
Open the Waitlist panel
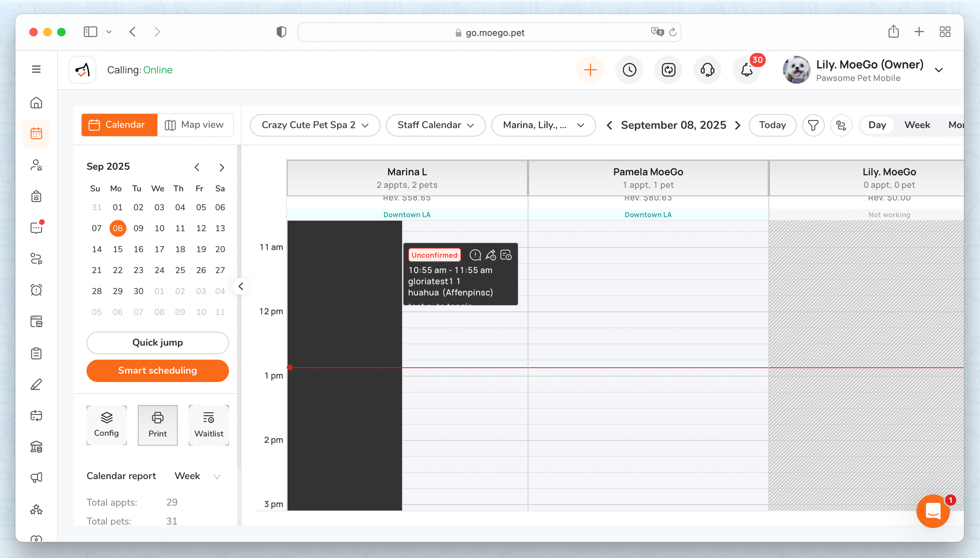209,425
